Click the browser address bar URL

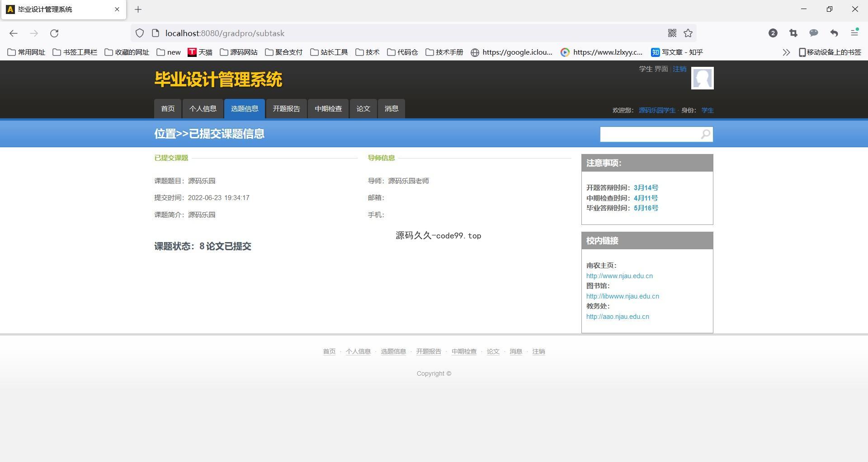click(x=225, y=33)
